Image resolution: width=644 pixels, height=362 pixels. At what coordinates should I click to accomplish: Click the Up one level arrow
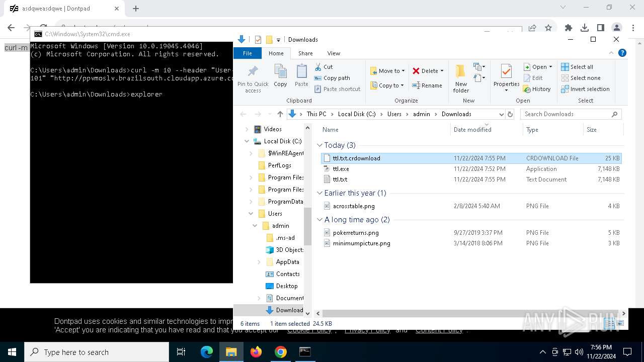tap(280, 114)
